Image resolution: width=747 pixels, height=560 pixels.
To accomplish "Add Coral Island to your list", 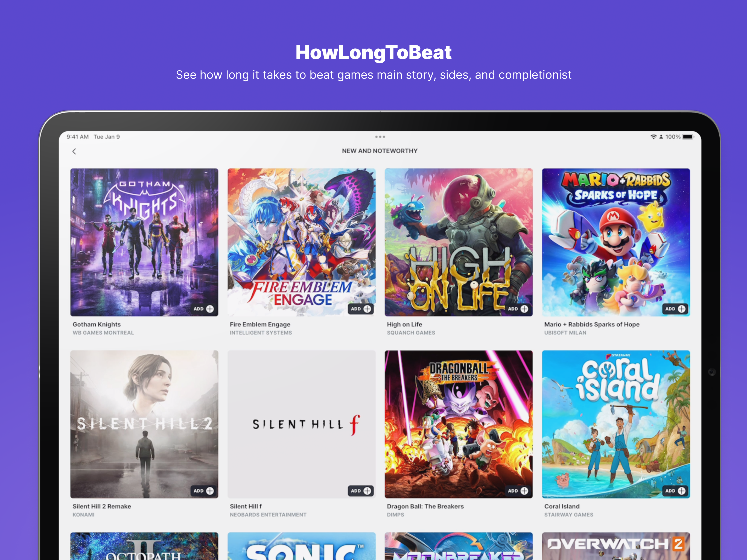I will (675, 491).
